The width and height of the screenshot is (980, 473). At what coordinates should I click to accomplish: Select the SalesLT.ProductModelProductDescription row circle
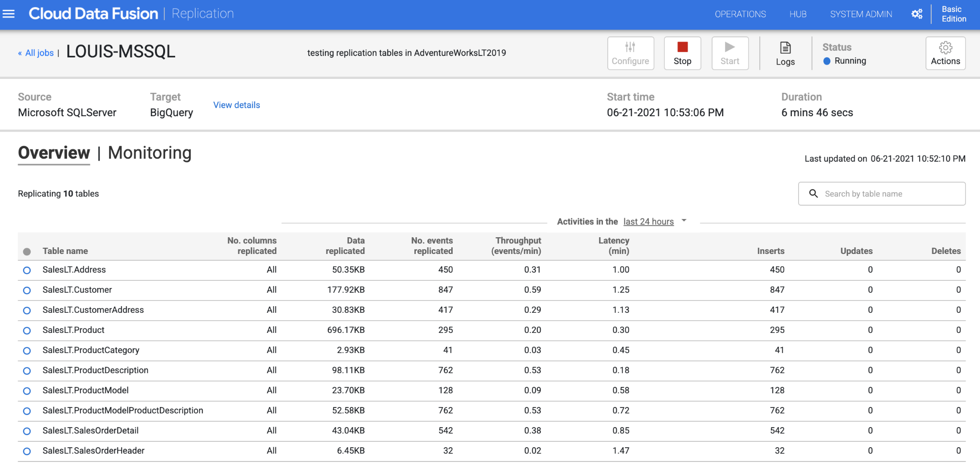tap(27, 411)
